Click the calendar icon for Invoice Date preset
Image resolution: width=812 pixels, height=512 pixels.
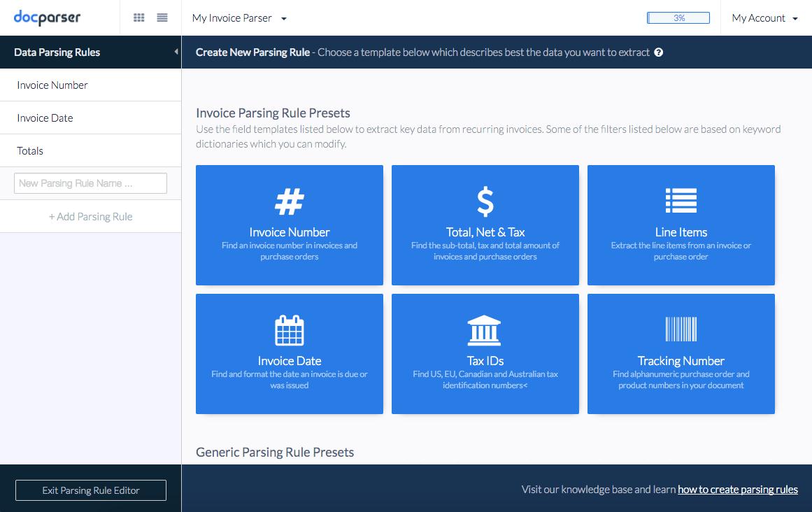point(289,330)
